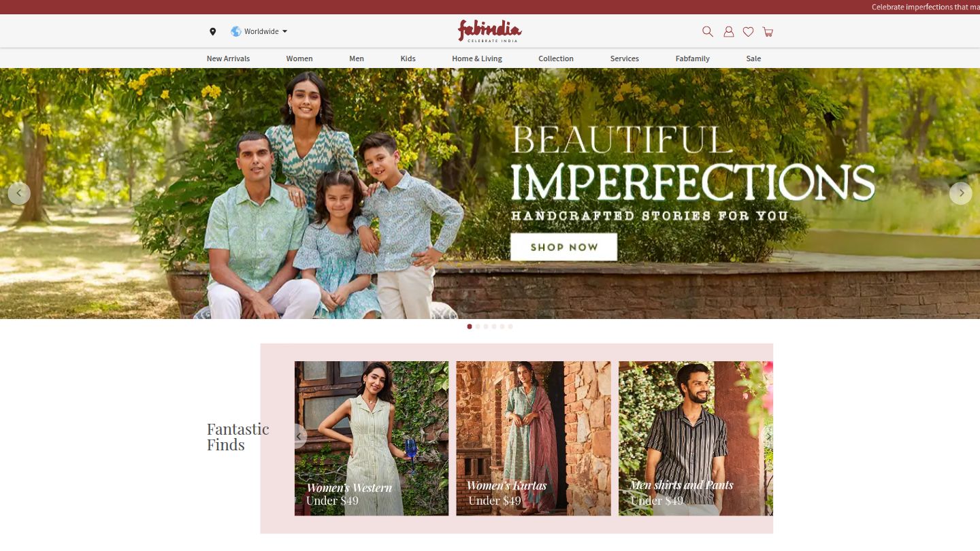Go to previous hero banner slide
This screenshot has width=980, height=551.
pos(19,193)
